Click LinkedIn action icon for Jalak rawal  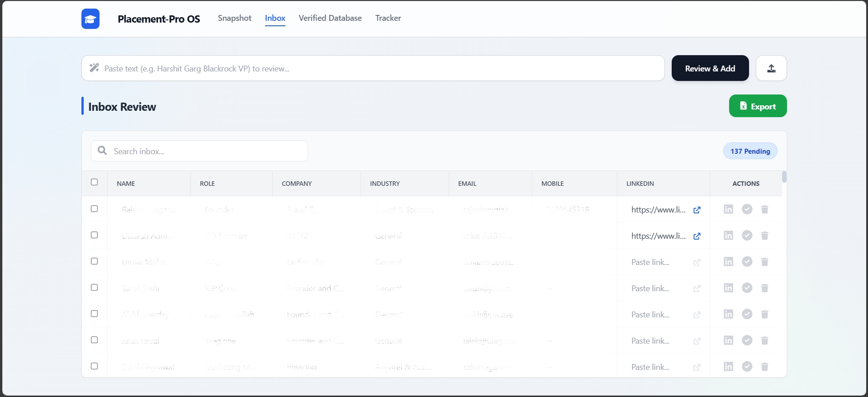(x=728, y=340)
